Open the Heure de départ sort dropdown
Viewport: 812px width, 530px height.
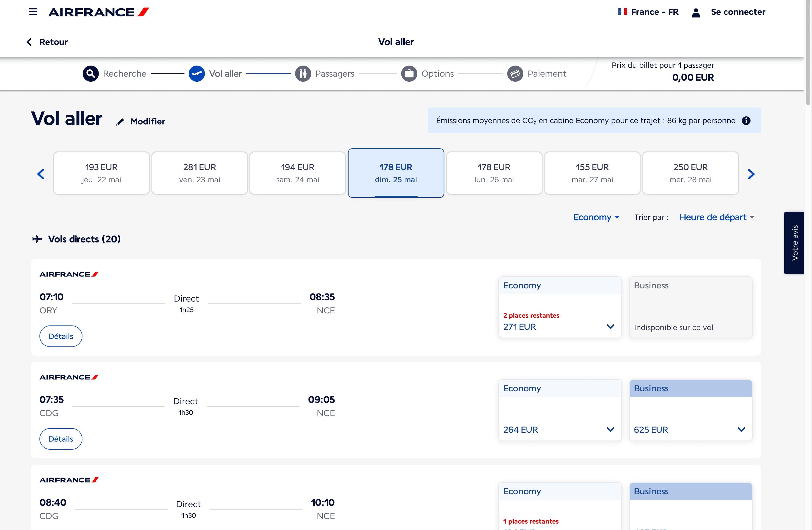[716, 217]
